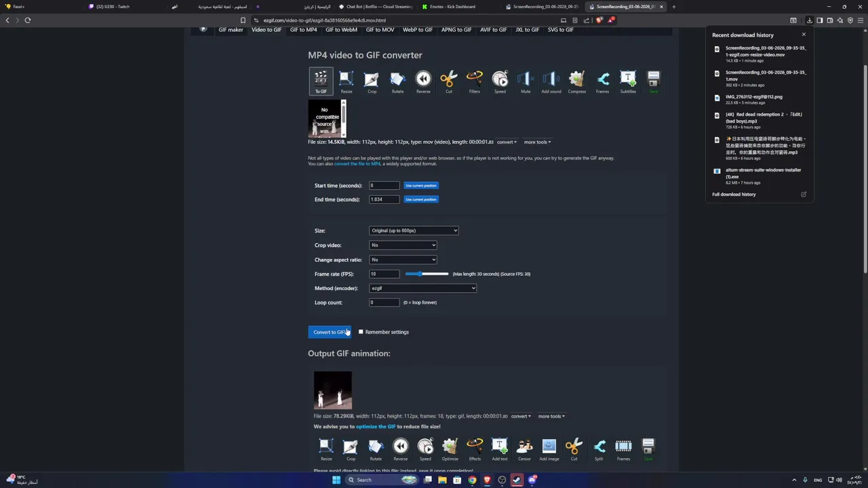
Task: Save the output GIF with the Save icon
Action: tap(648, 449)
